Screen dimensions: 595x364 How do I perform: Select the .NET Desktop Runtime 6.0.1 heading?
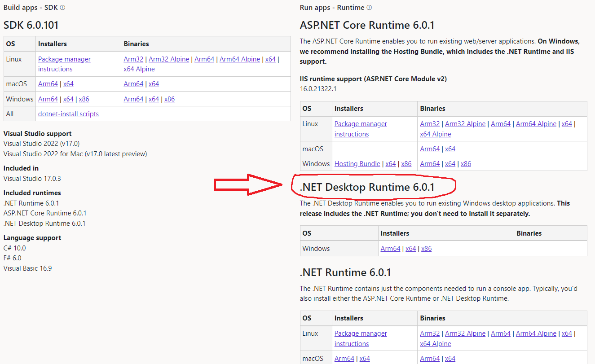pos(367,187)
